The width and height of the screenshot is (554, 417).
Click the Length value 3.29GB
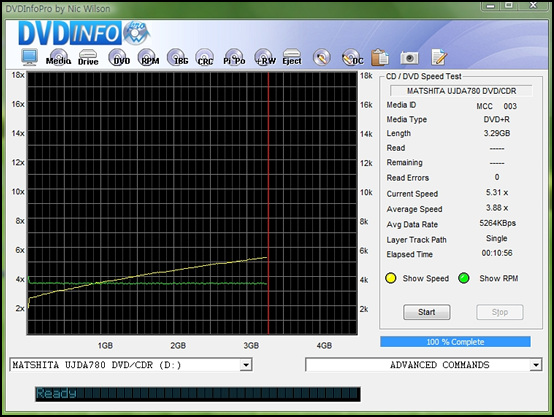click(x=496, y=133)
